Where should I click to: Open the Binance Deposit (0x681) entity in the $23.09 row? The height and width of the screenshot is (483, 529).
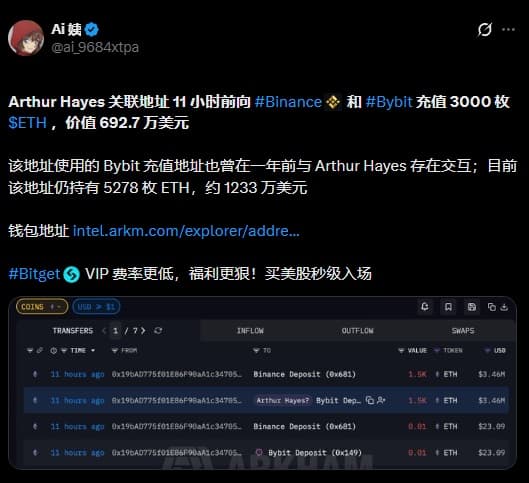tap(304, 427)
